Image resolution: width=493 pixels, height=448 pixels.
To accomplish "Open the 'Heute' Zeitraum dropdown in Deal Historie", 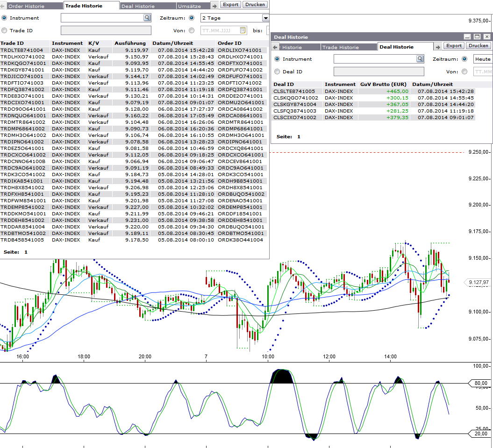I will coord(483,59).
